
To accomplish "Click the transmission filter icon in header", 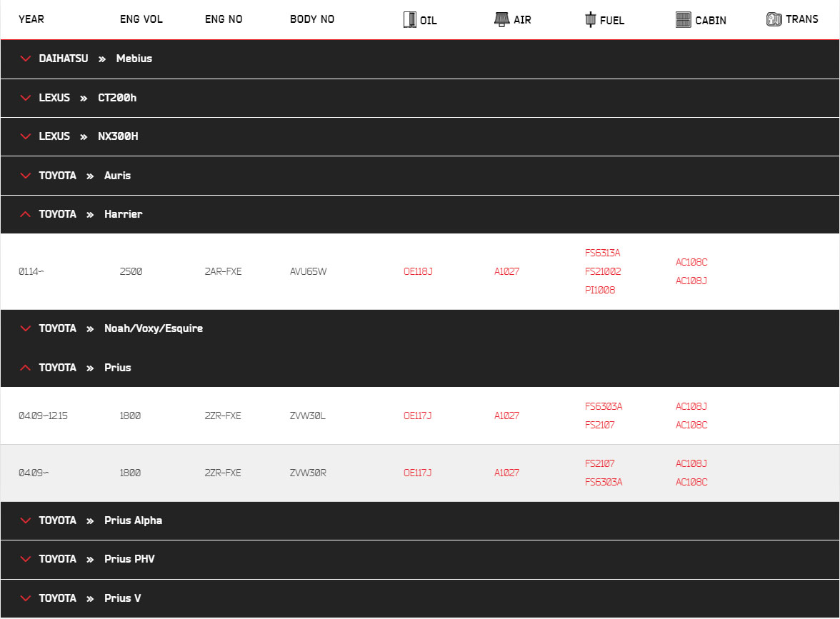I will click(x=774, y=20).
